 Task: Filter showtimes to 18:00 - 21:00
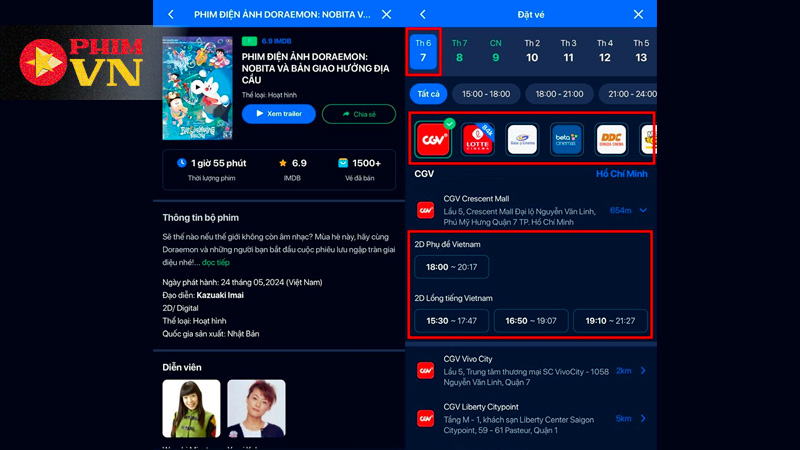pyautogui.click(x=559, y=94)
